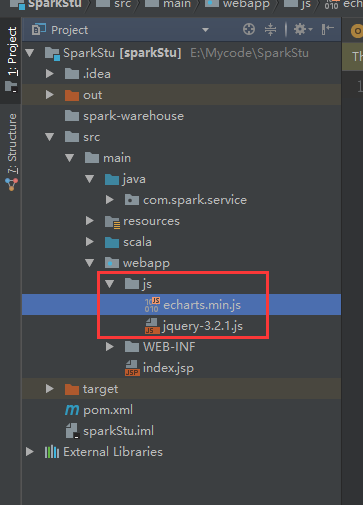Viewport: 363px width, 505px height.
Task: Expand the resources folder
Action: pos(90,221)
